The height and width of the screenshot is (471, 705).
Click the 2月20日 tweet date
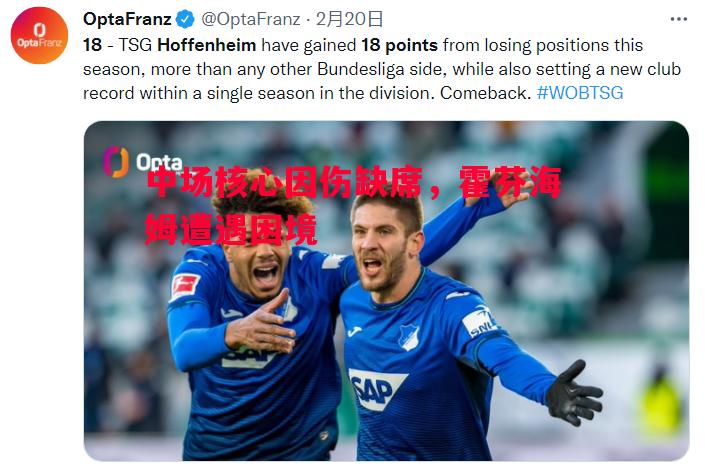[x=349, y=19]
